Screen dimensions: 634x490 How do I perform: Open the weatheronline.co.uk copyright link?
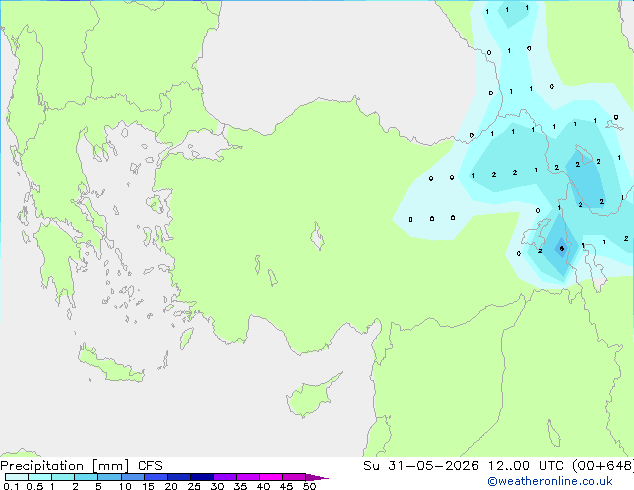(x=550, y=481)
